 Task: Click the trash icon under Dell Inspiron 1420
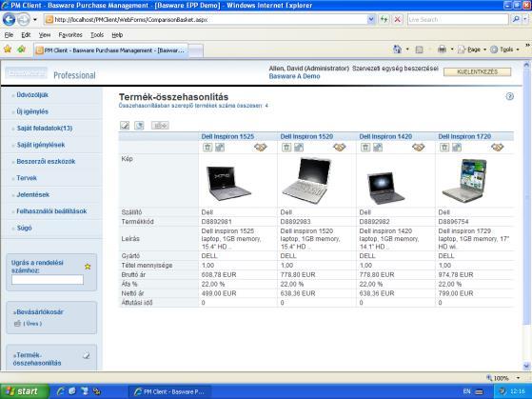tap(365, 148)
